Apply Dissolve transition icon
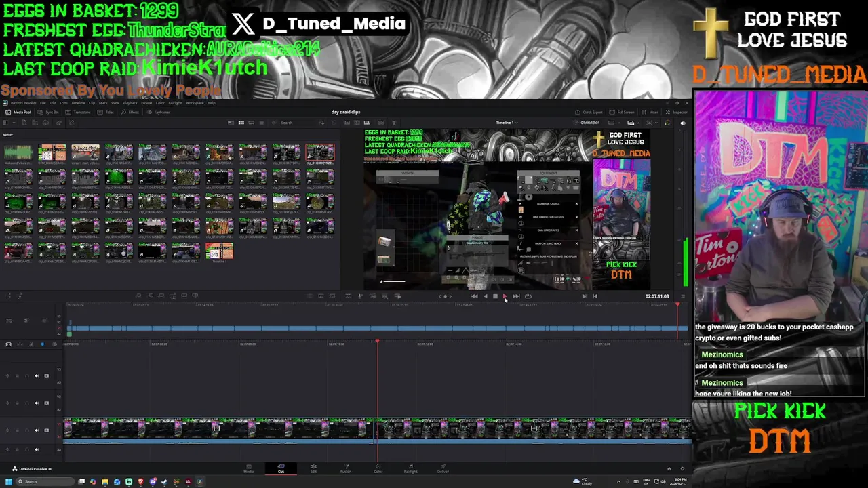 pyautogui.click(x=321, y=296)
